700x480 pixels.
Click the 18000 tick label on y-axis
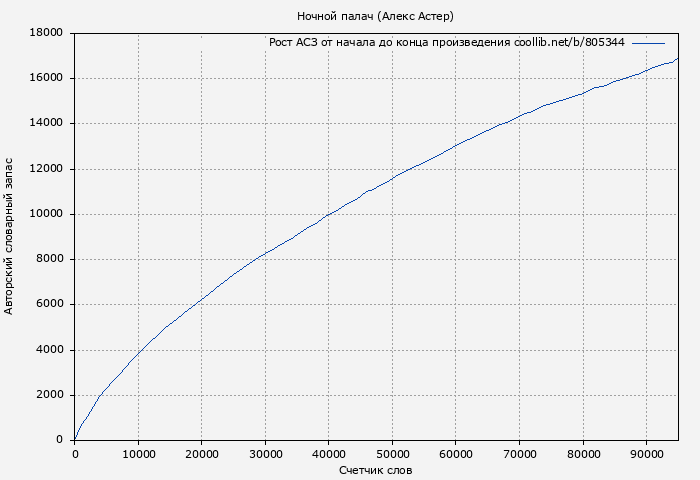(x=47, y=33)
